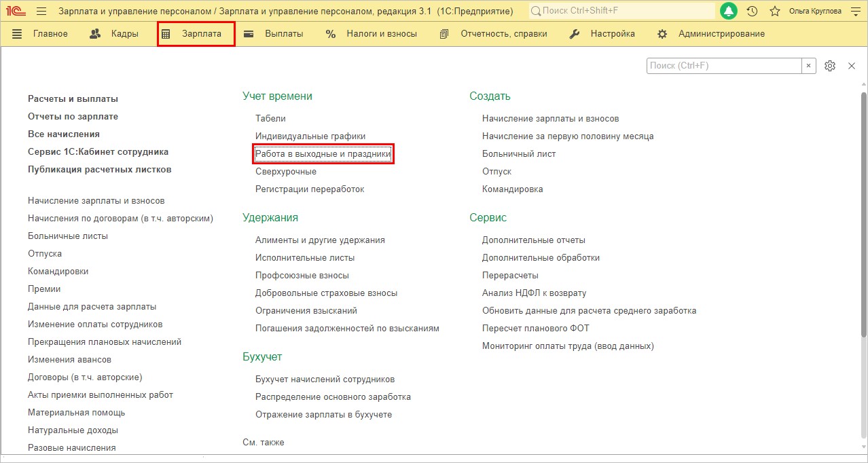Viewport: 868px width, 463px height.
Task: Open notifications bell icon
Action: pyautogui.click(x=729, y=11)
